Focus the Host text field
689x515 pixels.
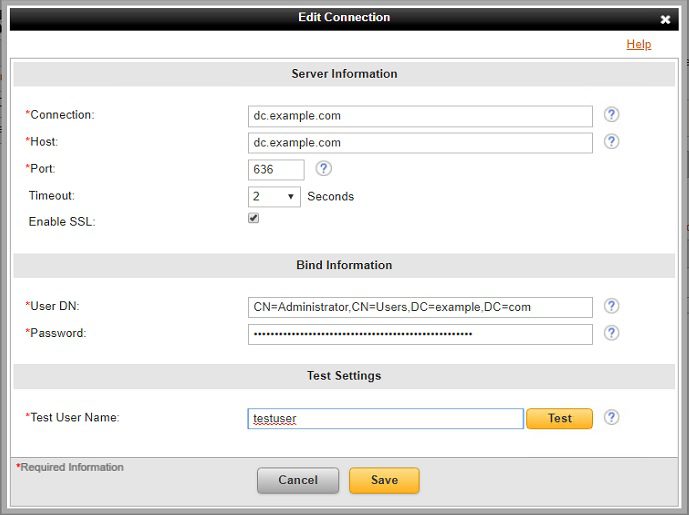point(420,143)
